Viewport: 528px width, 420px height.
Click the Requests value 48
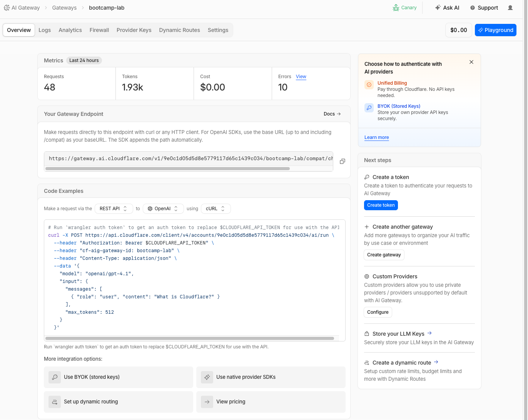pos(50,87)
